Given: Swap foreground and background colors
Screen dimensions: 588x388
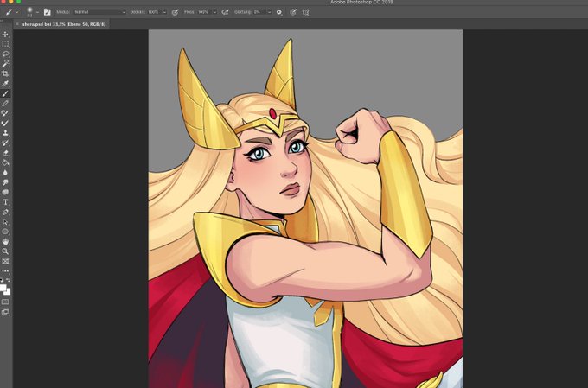Looking at the screenshot, I should coord(9,280).
